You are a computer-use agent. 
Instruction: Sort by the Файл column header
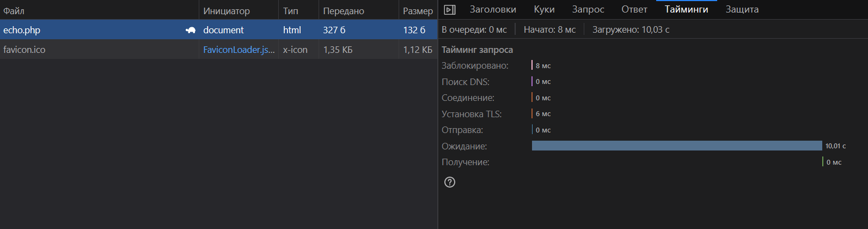[x=99, y=10]
